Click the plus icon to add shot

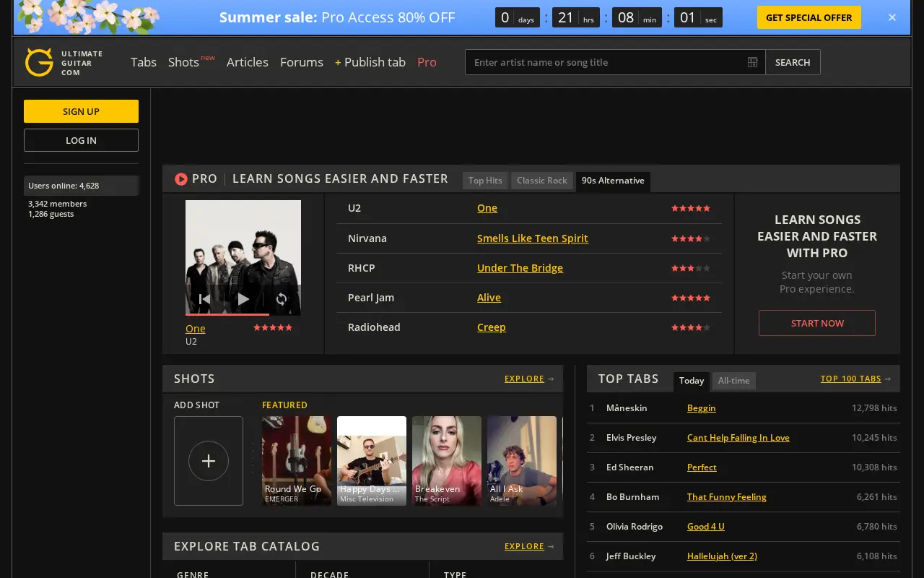[x=209, y=461]
